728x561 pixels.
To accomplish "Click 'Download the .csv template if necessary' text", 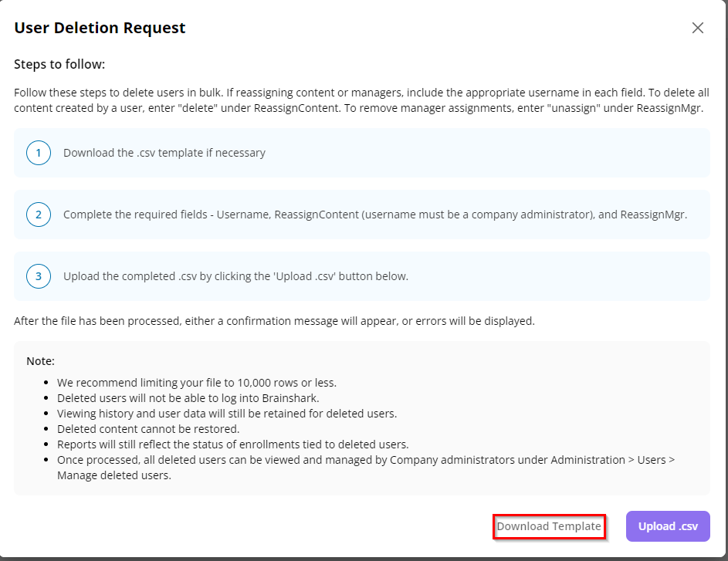I will coord(164,153).
